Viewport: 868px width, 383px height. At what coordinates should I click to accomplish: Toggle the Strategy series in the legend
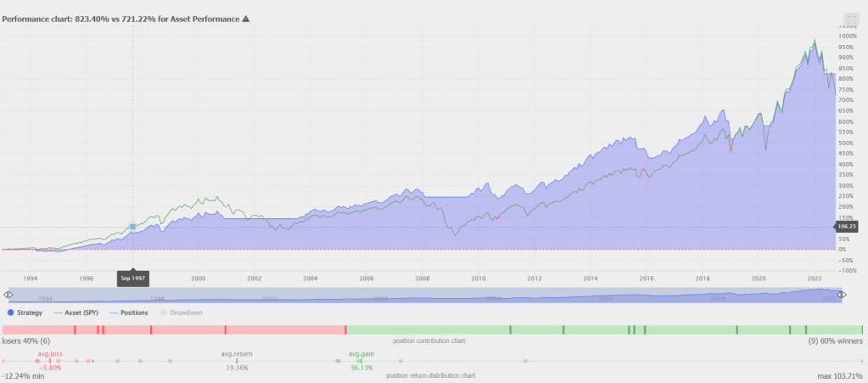coord(25,313)
